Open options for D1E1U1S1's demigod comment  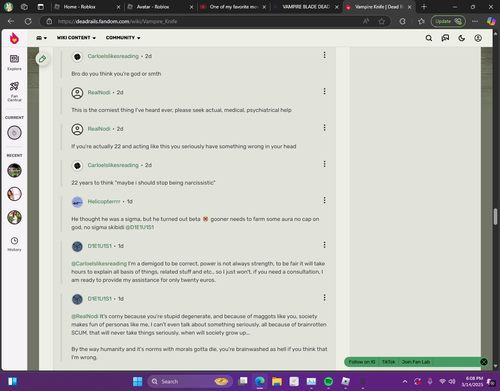click(324, 245)
